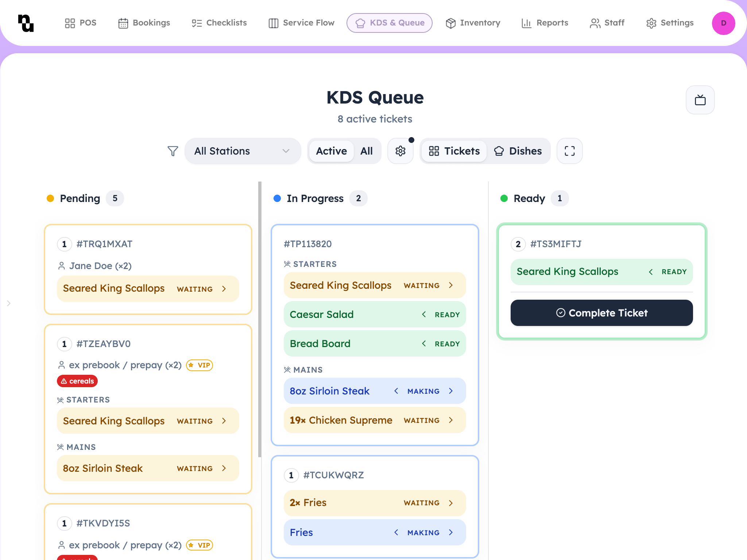Click the Pending column scrollbar

(x=260, y=319)
